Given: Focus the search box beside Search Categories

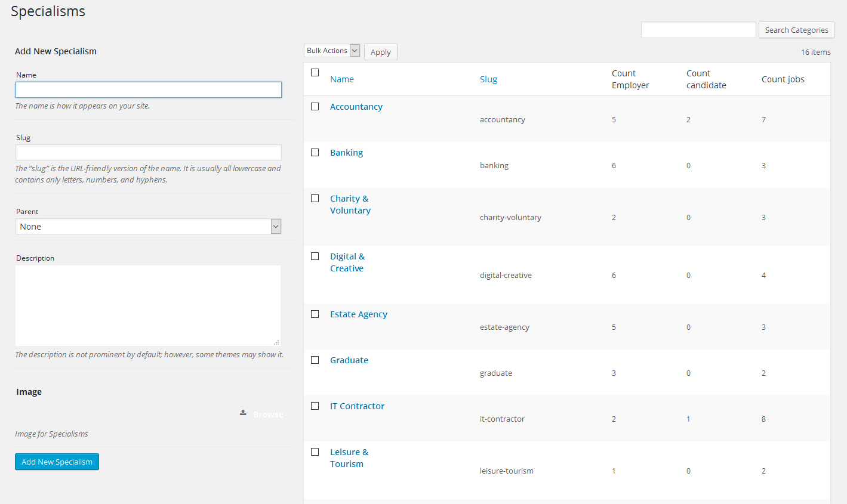Looking at the screenshot, I should 698,30.
